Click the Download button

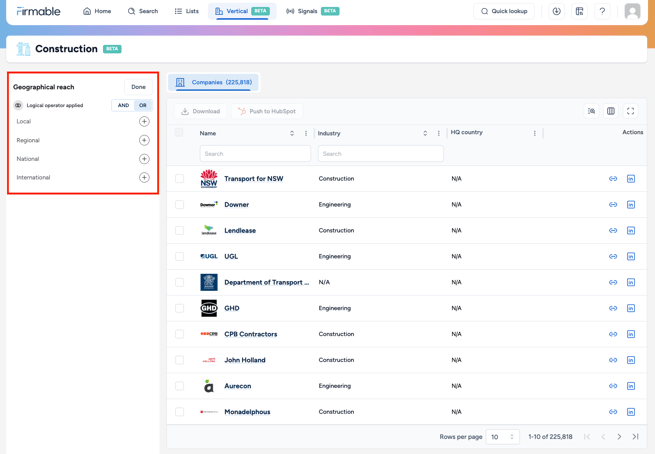click(201, 111)
